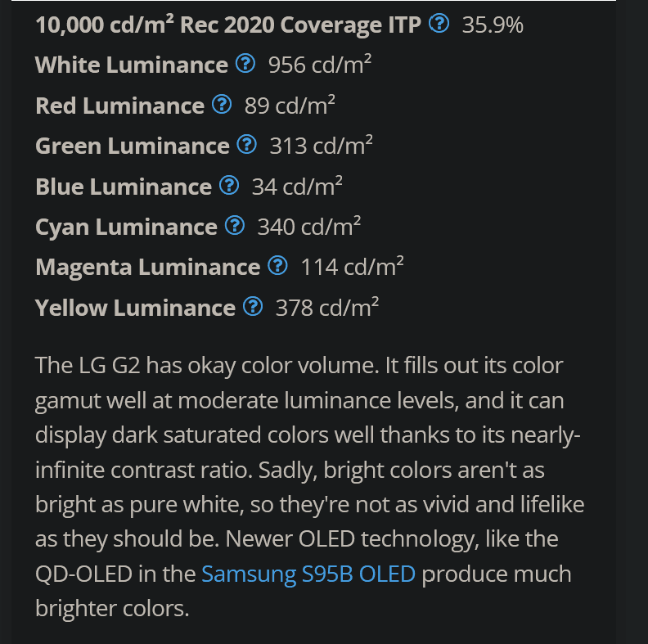Select the 313 cd/m² green value
648x644 pixels.
point(321,146)
